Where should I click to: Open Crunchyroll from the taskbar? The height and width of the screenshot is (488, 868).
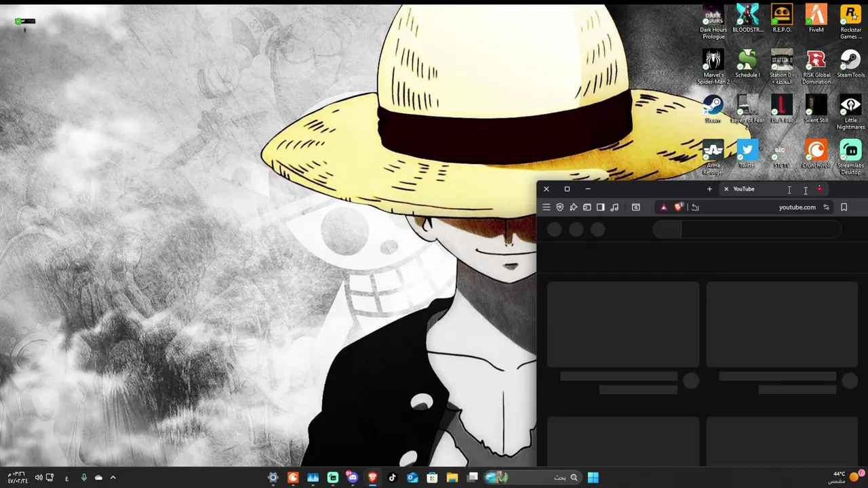pos(293,478)
